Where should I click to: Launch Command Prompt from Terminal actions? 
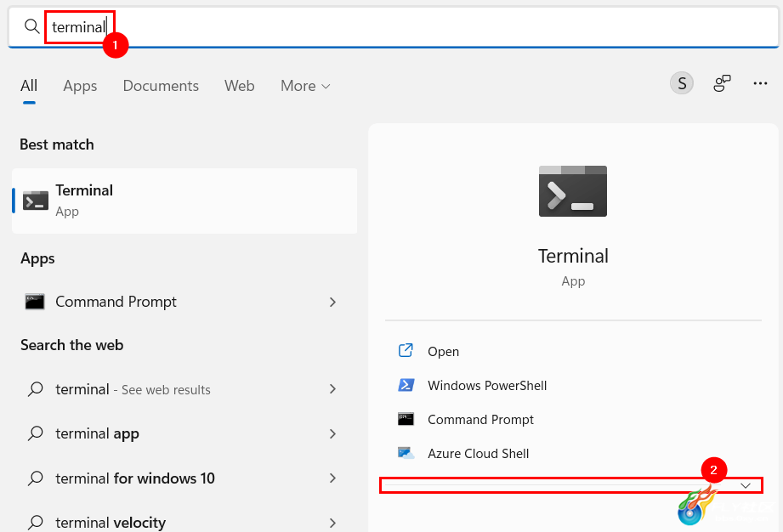573,419
